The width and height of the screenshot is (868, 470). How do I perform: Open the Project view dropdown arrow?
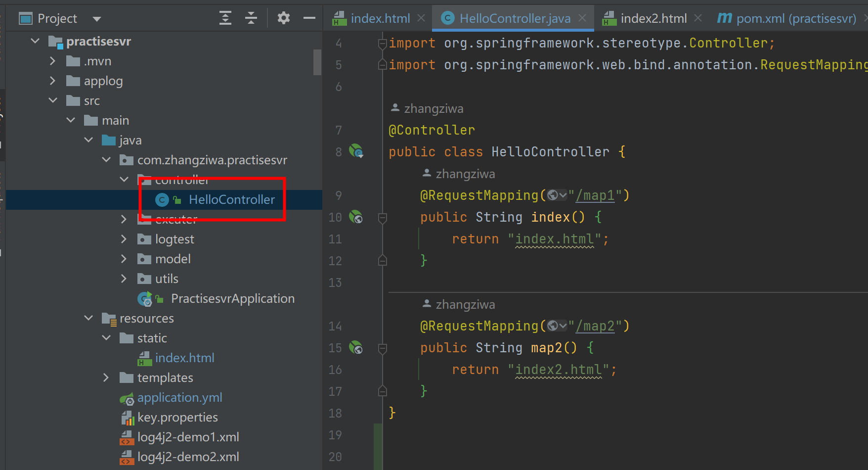[97, 19]
